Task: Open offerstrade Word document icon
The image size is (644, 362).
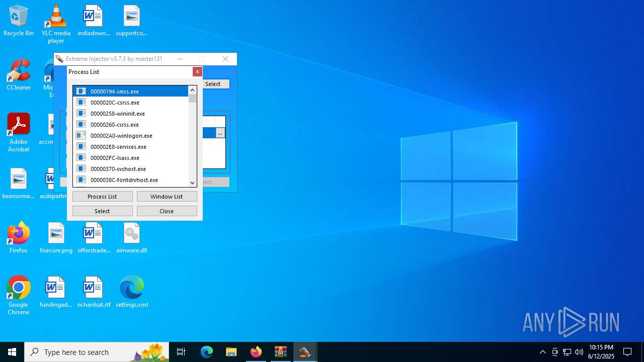Action: (x=94, y=238)
